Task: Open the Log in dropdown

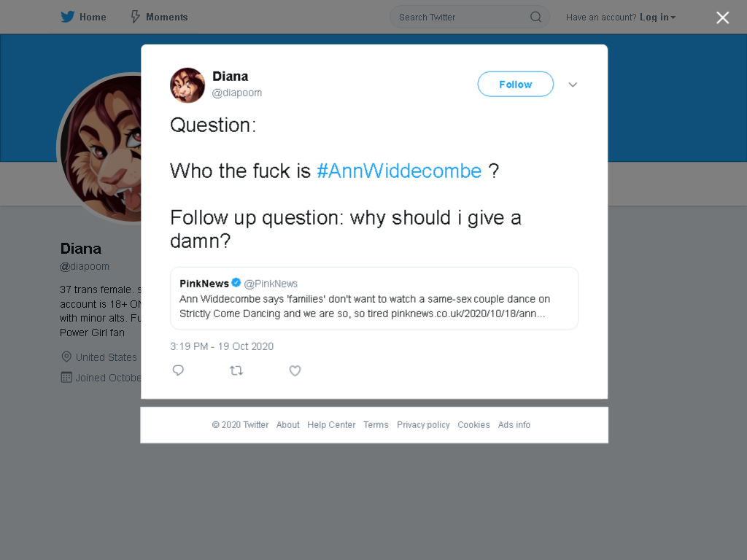Action: tap(657, 17)
